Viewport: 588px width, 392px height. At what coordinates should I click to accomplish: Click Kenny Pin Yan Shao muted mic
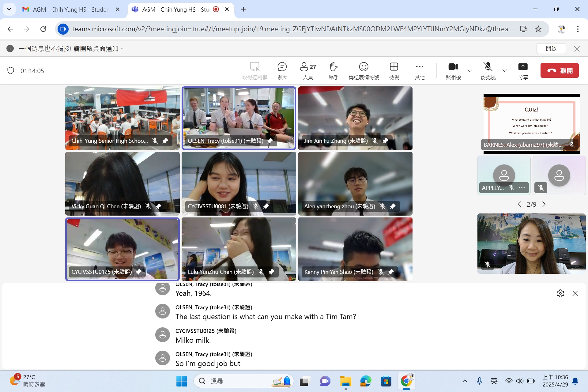[381, 272]
